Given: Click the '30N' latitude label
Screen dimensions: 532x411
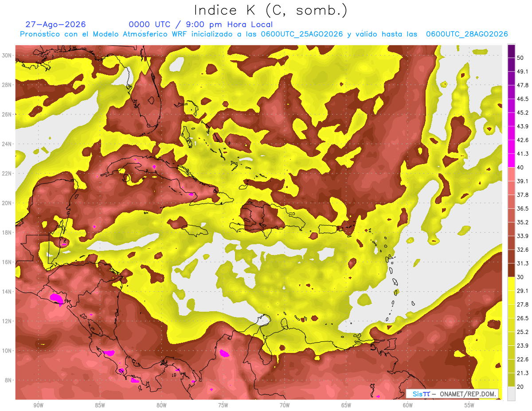Looking at the screenshot, I should pyautogui.click(x=7, y=55).
